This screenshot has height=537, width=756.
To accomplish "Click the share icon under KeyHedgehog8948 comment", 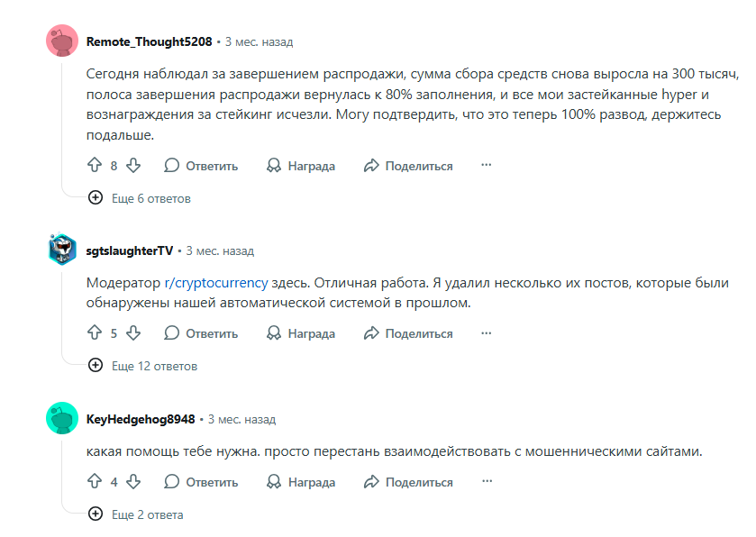I will point(369,482).
